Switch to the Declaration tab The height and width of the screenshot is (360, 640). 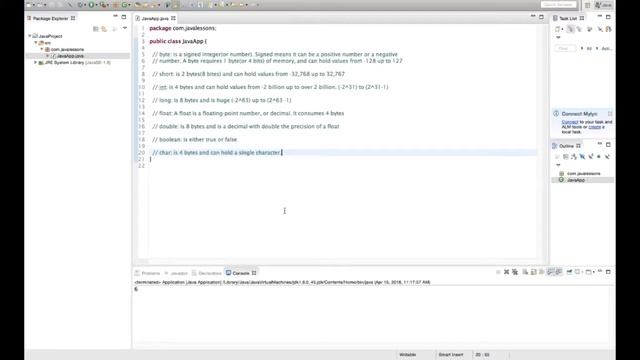(207, 273)
